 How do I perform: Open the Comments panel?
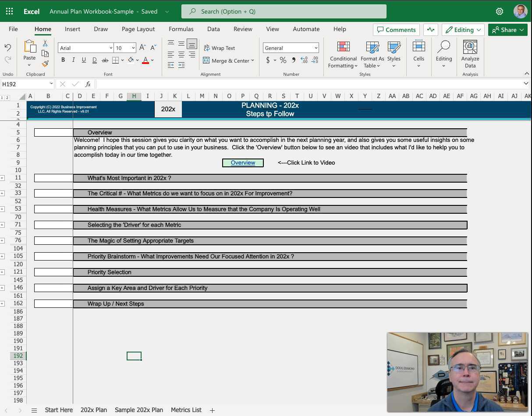[x=396, y=30]
